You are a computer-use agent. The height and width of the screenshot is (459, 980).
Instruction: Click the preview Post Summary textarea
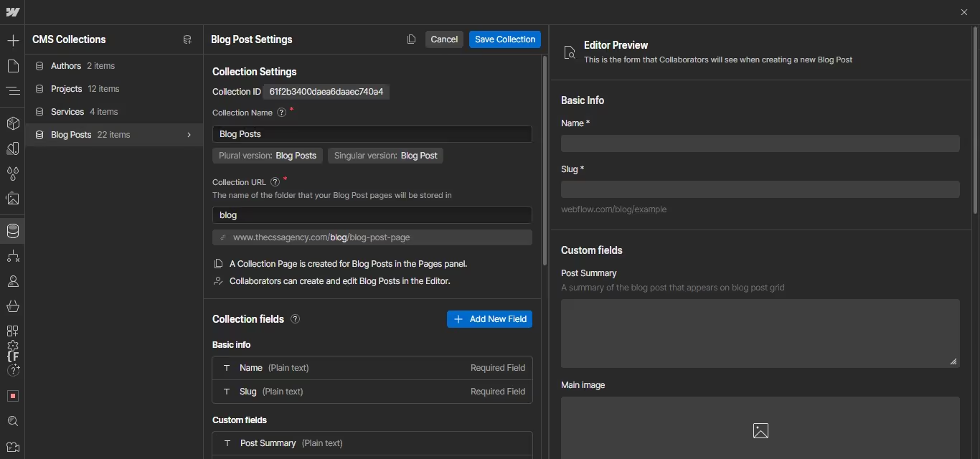(760, 333)
